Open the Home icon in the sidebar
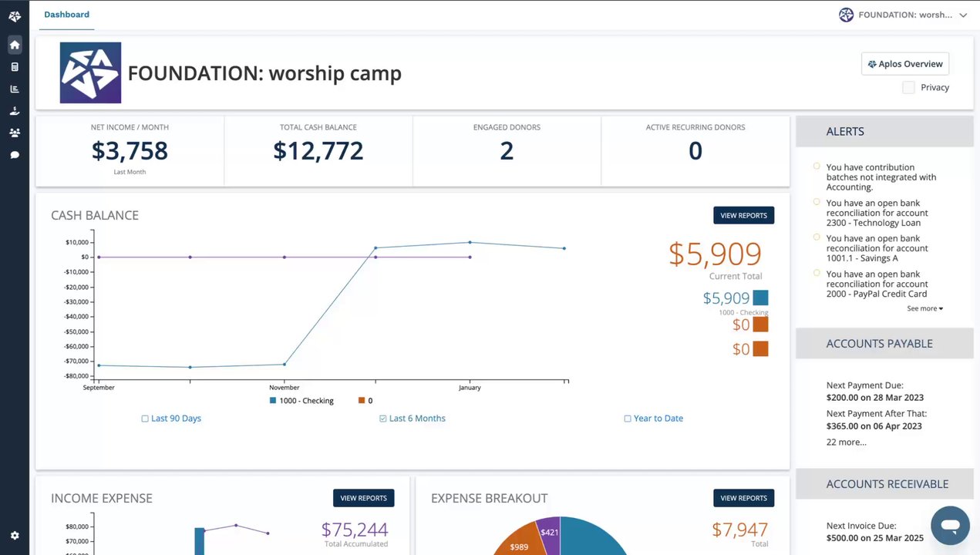The height and width of the screenshot is (555, 980). tap(15, 45)
